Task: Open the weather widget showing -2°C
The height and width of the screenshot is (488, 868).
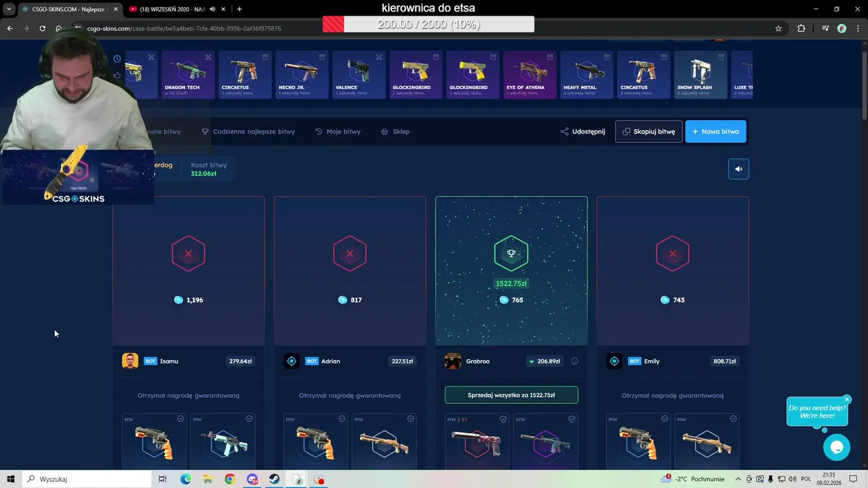Action: (693, 479)
